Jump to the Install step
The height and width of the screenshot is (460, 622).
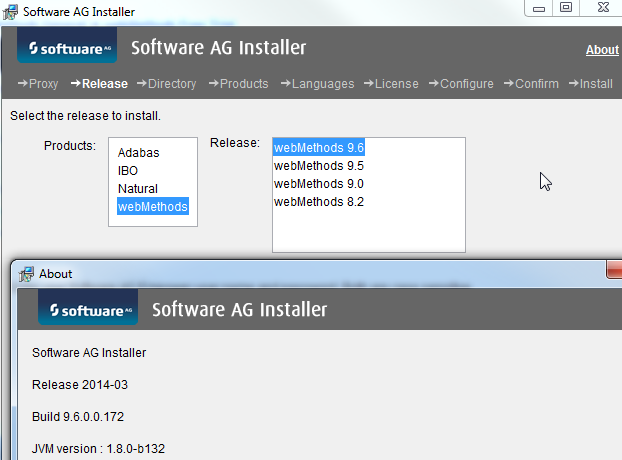tap(591, 84)
